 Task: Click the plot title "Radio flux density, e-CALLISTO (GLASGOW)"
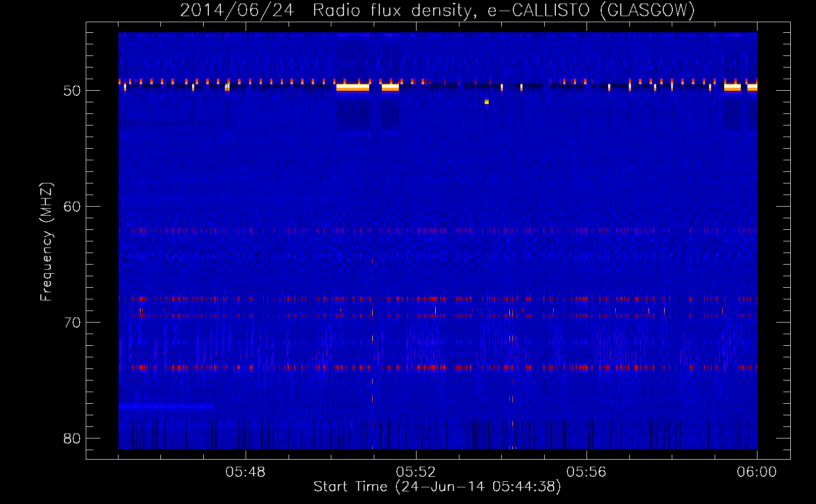point(503,10)
